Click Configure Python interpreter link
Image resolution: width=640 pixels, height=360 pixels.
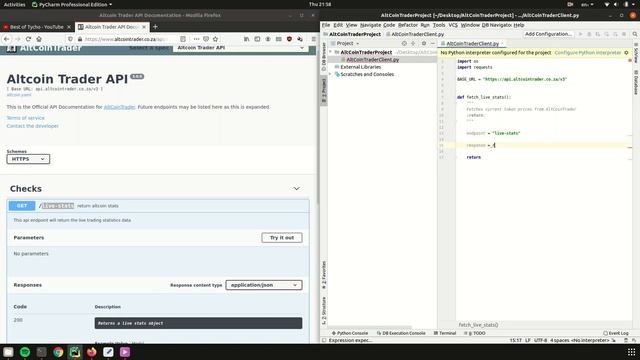point(588,53)
